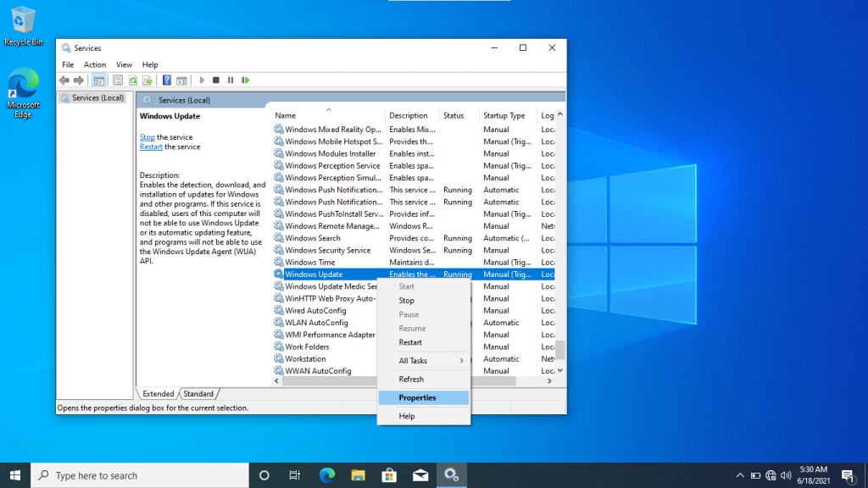Screen dimensions: 868x488
Task: Launch Microsoft Edge from the taskbar
Action: pyautogui.click(x=327, y=475)
